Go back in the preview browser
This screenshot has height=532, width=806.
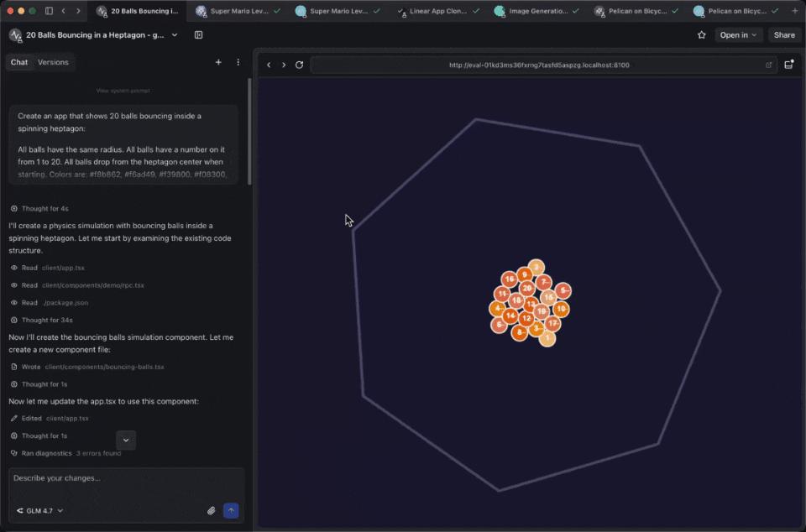coord(269,65)
